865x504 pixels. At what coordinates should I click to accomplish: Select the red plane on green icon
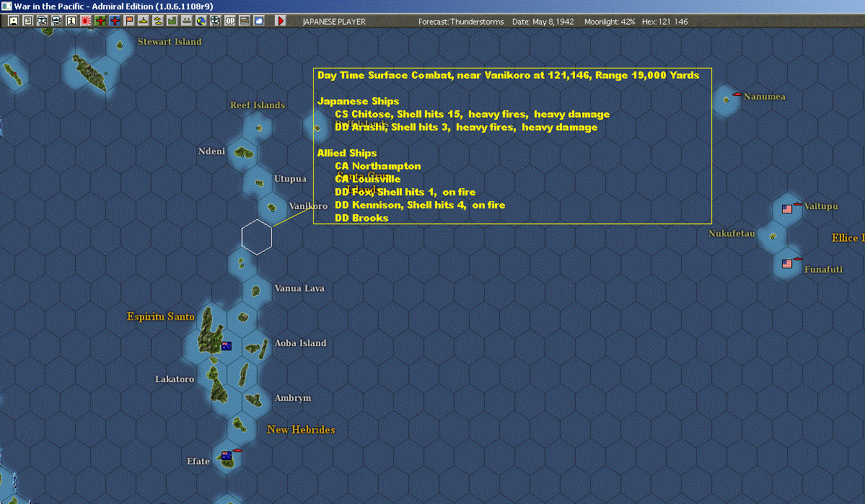click(100, 21)
